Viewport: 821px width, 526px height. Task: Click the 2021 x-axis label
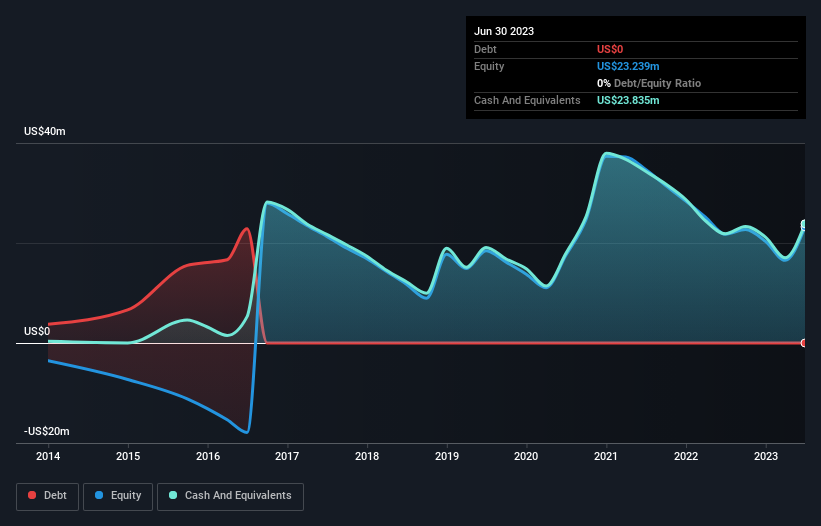click(x=606, y=456)
